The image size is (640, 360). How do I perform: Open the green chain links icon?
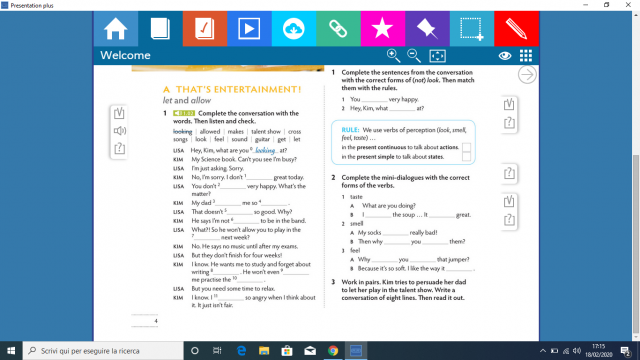click(338, 29)
